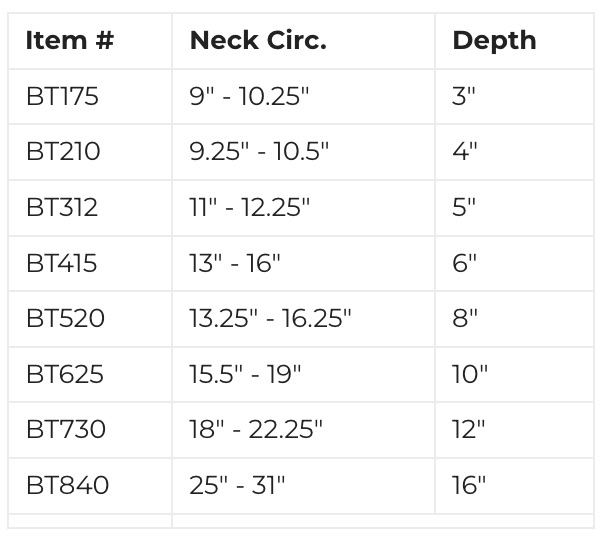Click the 9" - 10.25" neck size cell
Screen dimensions: 604x538
(x=249, y=97)
